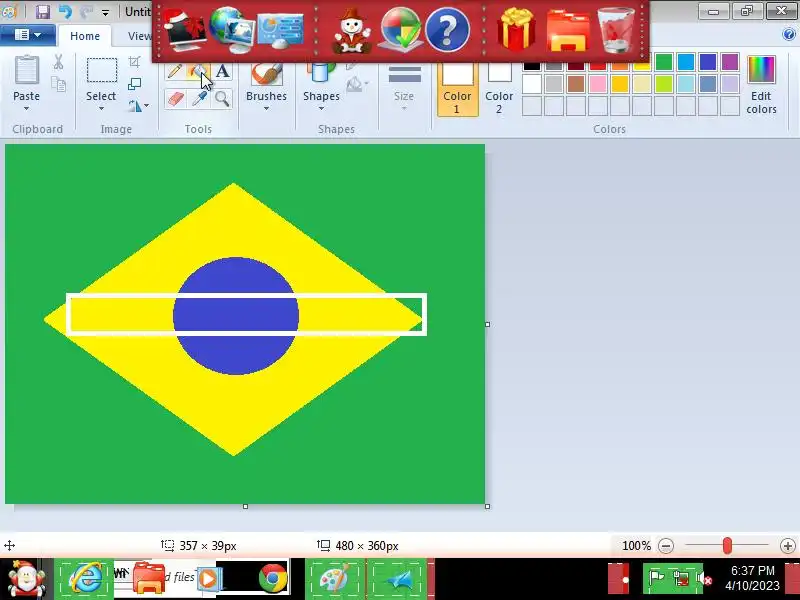Image resolution: width=800 pixels, height=600 pixels.
Task: Open the large question mark dock icon
Action: (447, 31)
